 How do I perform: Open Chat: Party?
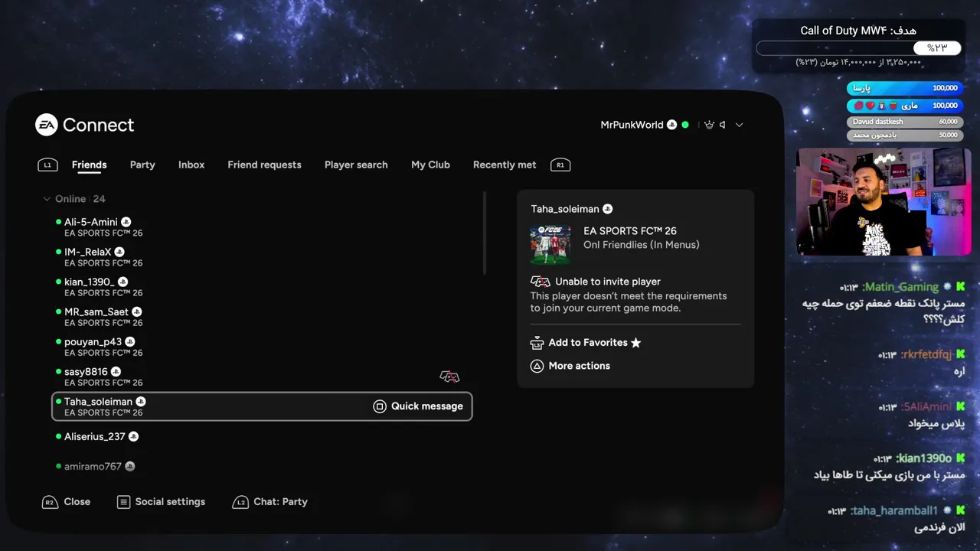click(280, 502)
